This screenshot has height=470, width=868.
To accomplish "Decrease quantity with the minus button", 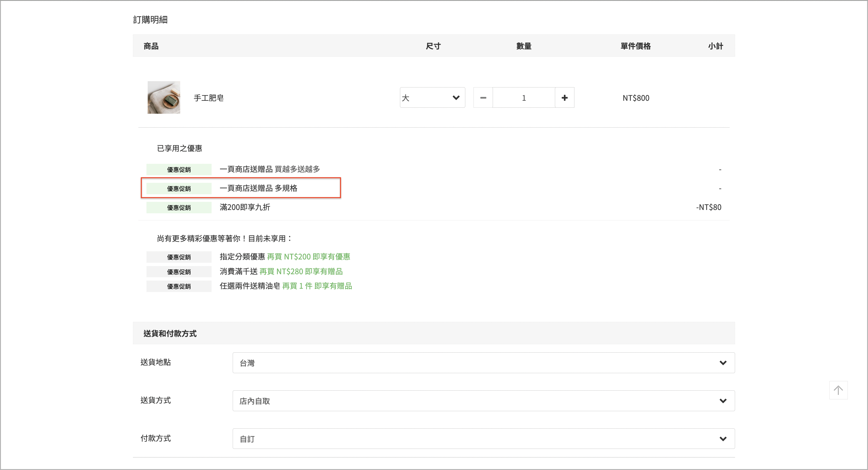I will [x=483, y=98].
